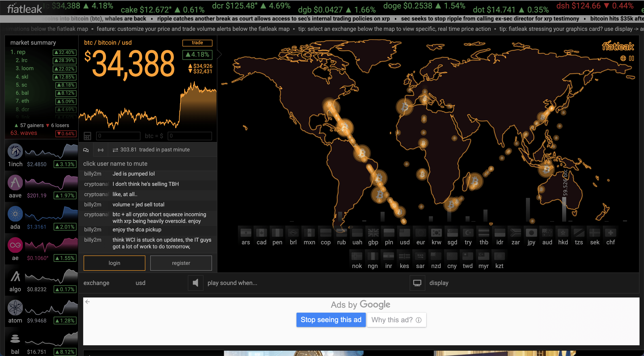The width and height of the screenshot is (644, 356).
Task: Select the 1inch coin icon
Action: (x=15, y=151)
